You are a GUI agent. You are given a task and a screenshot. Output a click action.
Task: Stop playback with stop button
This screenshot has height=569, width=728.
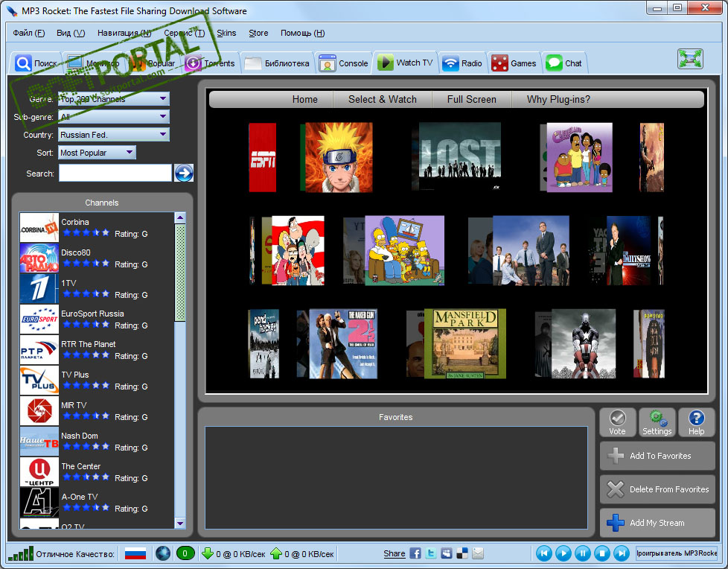point(602,553)
